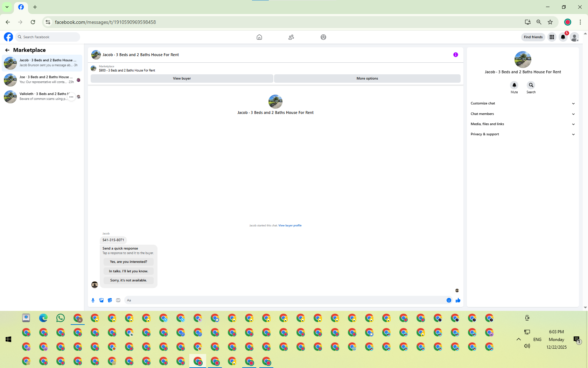Screen dimensions: 588x368
Task: Choose a GIF icon in composer
Action: click(x=118, y=300)
